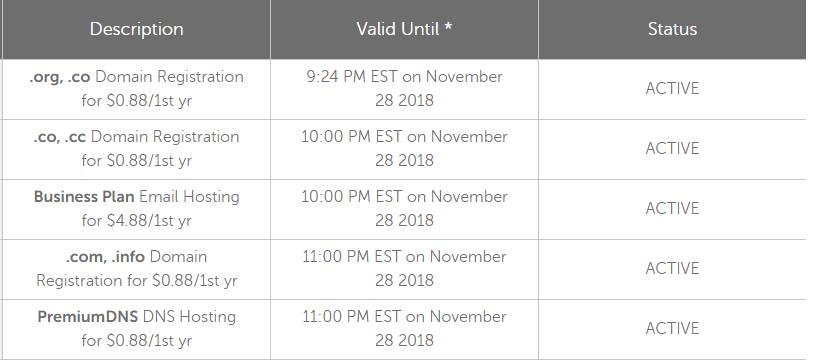The width and height of the screenshot is (814, 363).
Task: Click the Status column header
Action: (672, 29)
